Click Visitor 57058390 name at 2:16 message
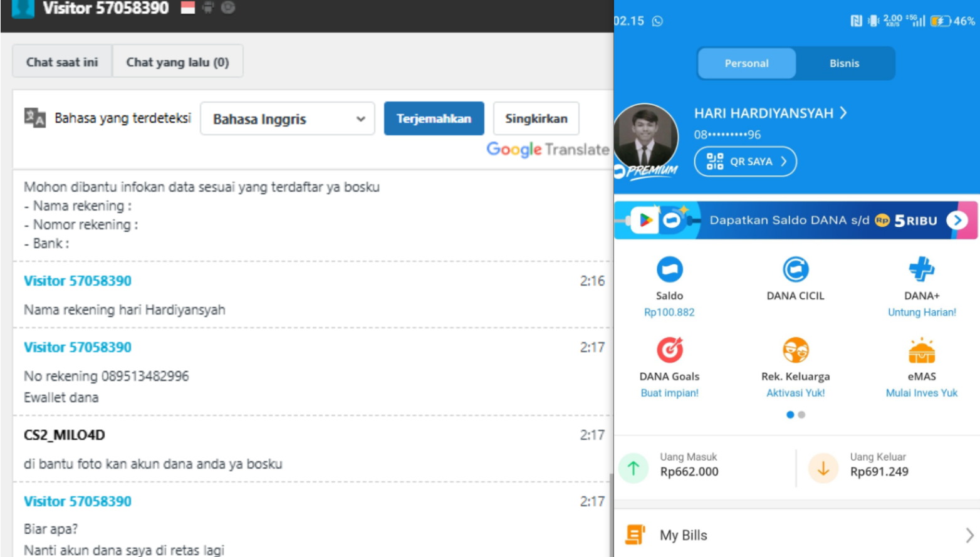 tap(78, 281)
